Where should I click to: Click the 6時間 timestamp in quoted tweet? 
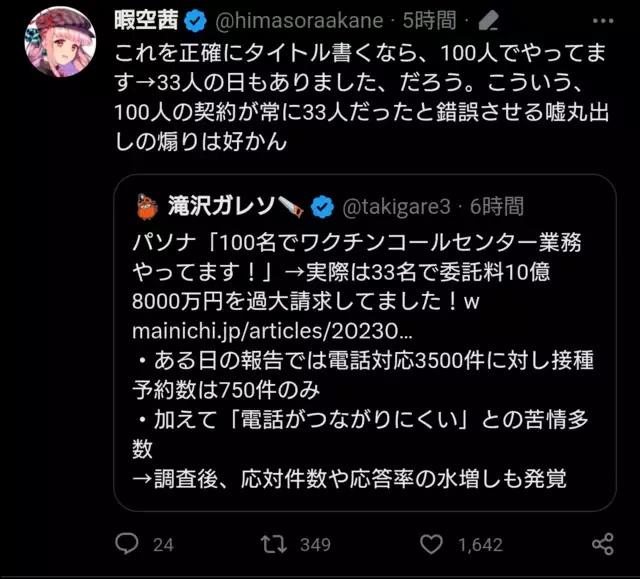[x=497, y=206]
